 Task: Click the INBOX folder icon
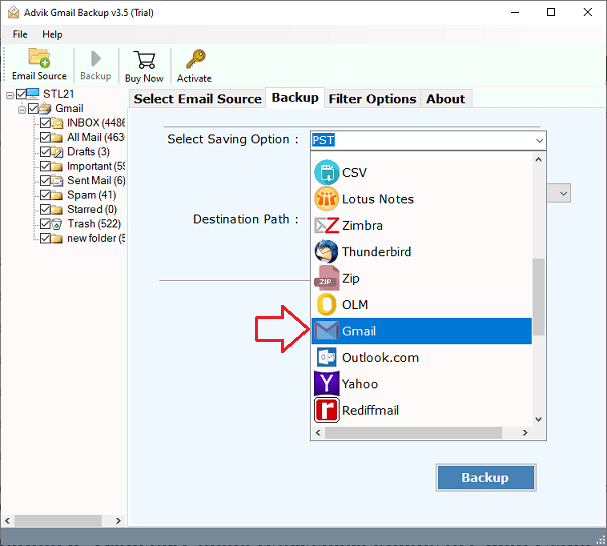coord(57,123)
